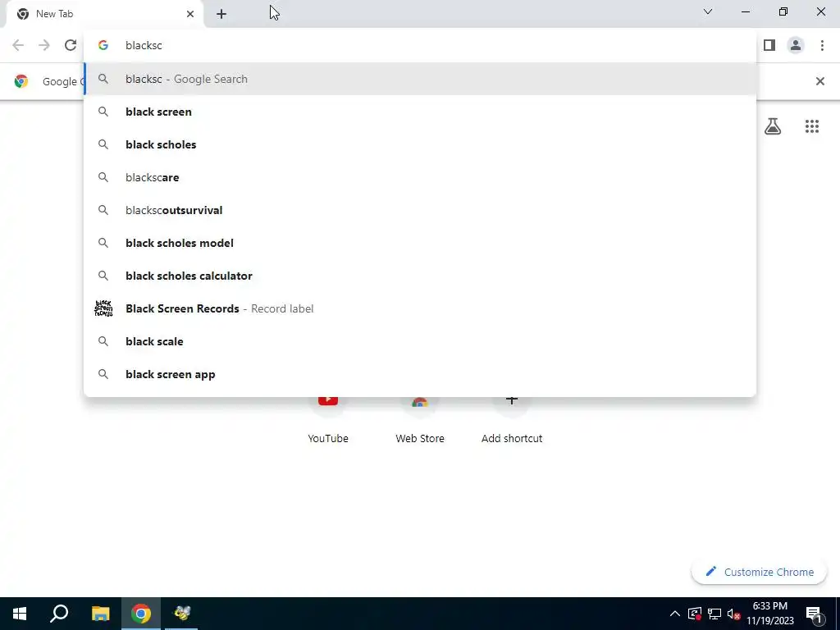The image size is (840, 630).
Task: Pick the 'blackscare' suggestion
Action: click(420, 177)
